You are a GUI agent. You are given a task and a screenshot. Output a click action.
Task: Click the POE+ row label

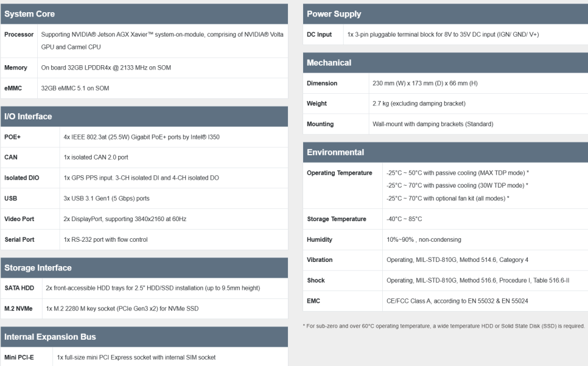[13, 137]
